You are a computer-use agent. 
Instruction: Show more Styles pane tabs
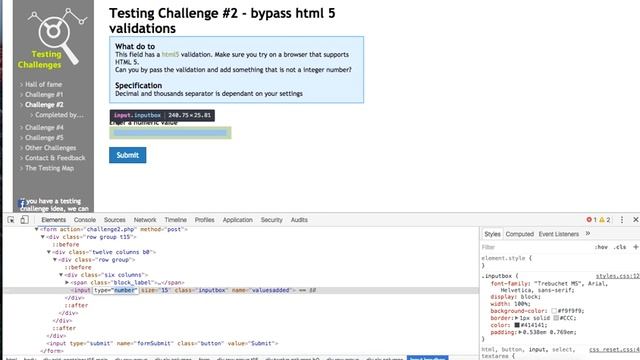tap(588, 234)
